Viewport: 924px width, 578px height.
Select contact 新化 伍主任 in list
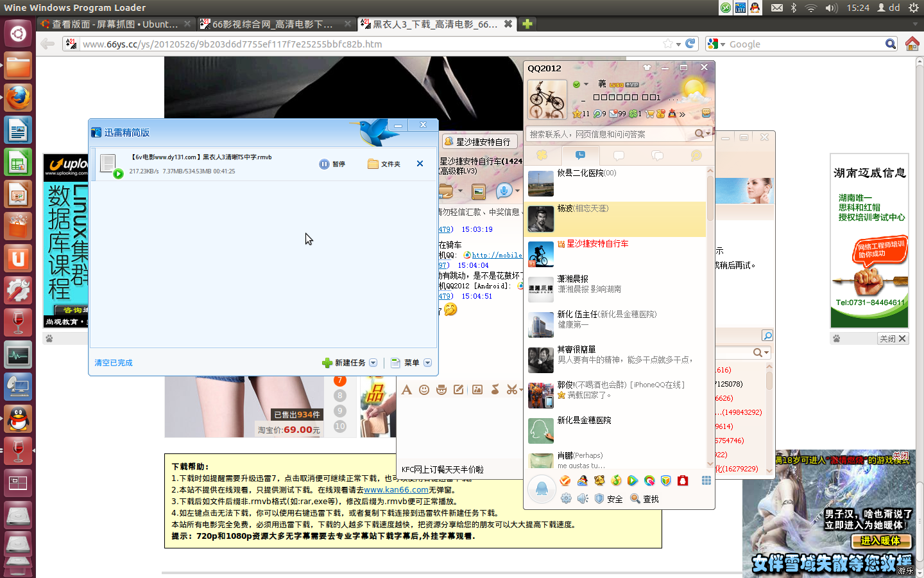pyautogui.click(x=615, y=325)
